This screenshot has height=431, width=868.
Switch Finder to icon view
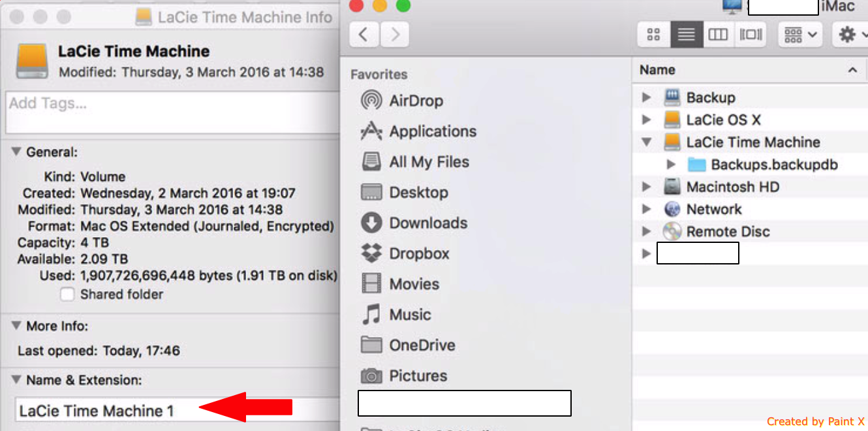(x=653, y=35)
